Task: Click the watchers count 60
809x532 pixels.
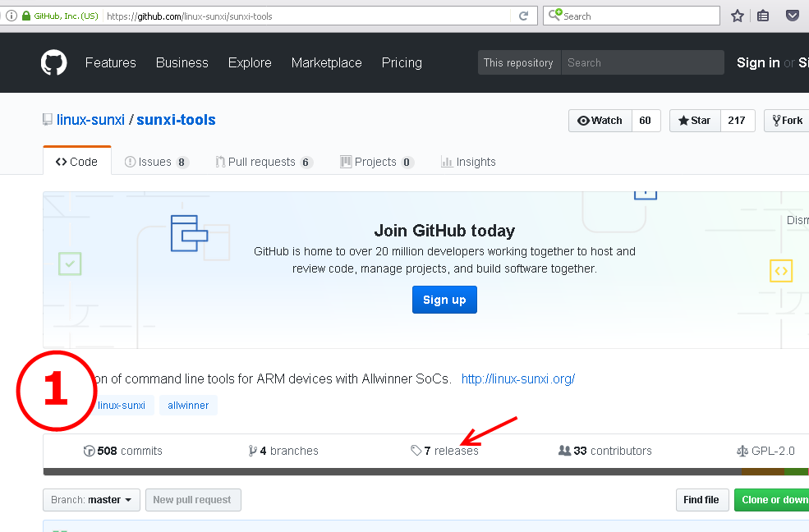Action: [x=646, y=121]
